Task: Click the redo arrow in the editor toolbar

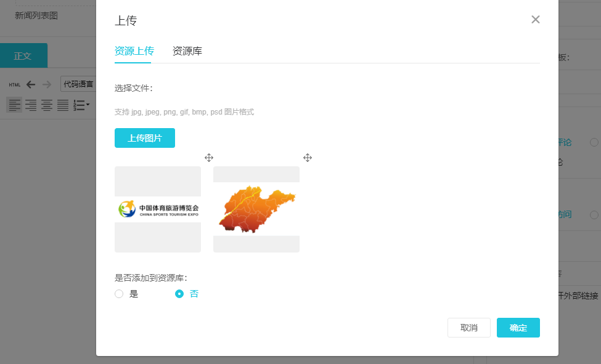Action: (x=47, y=84)
